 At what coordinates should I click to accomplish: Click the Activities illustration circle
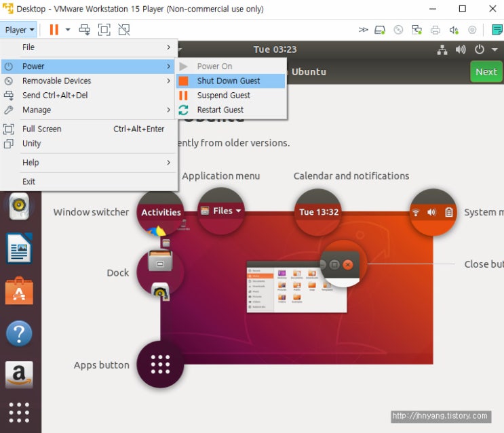pos(160,213)
